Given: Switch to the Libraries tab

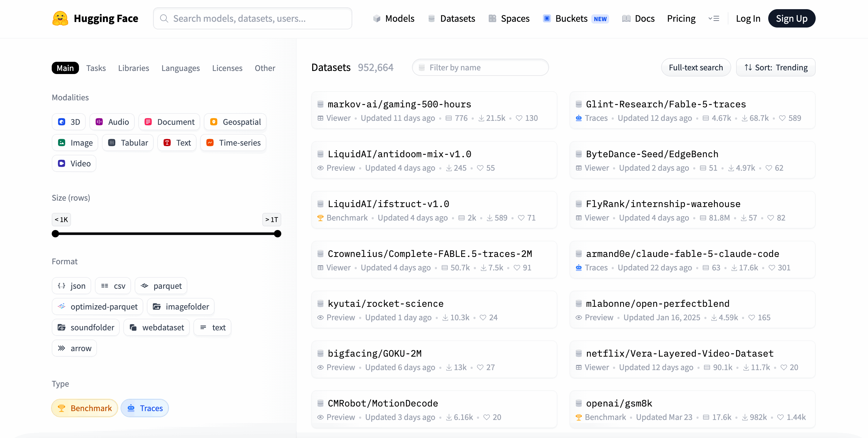Looking at the screenshot, I should click(x=133, y=68).
